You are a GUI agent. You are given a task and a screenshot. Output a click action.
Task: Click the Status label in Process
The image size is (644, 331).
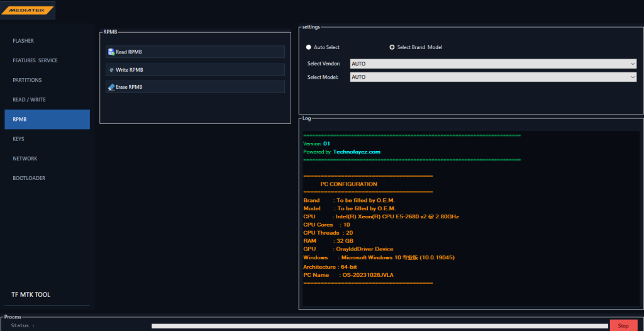coord(23,326)
